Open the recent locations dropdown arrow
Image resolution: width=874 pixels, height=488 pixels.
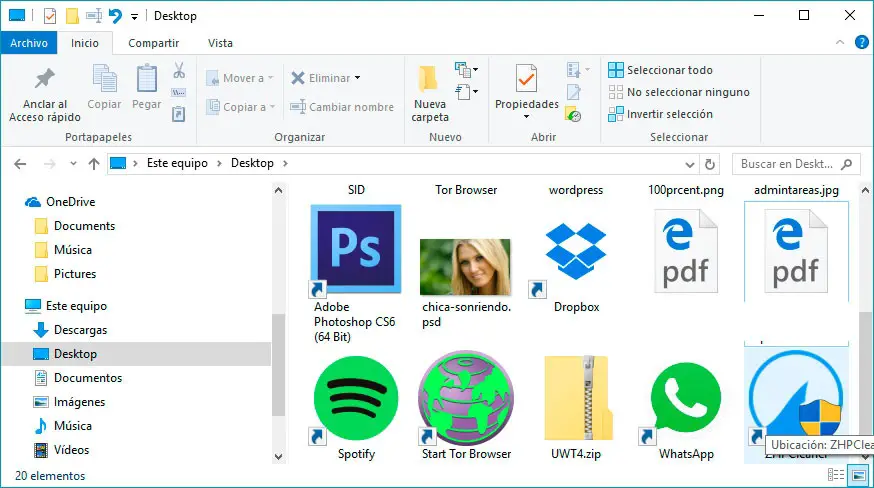coord(73,164)
